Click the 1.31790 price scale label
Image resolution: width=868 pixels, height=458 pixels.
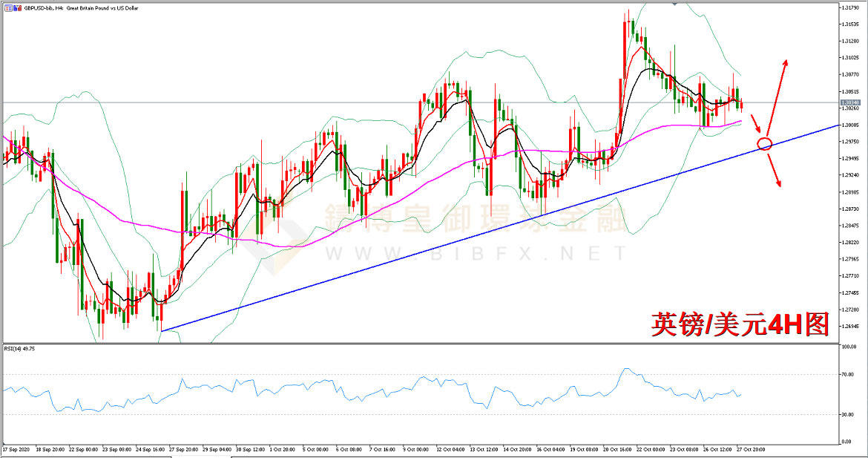coord(849,7)
